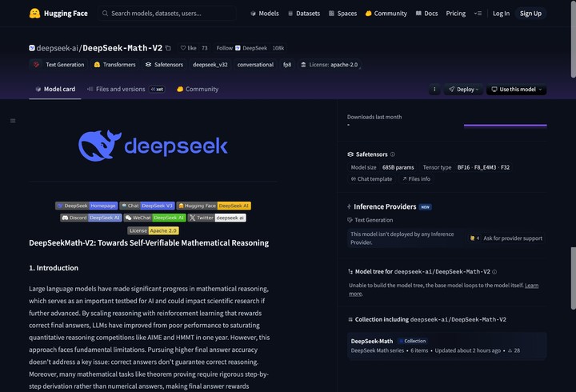The image size is (576, 392).
Task: Click the fp8 tag
Action: [287, 65]
